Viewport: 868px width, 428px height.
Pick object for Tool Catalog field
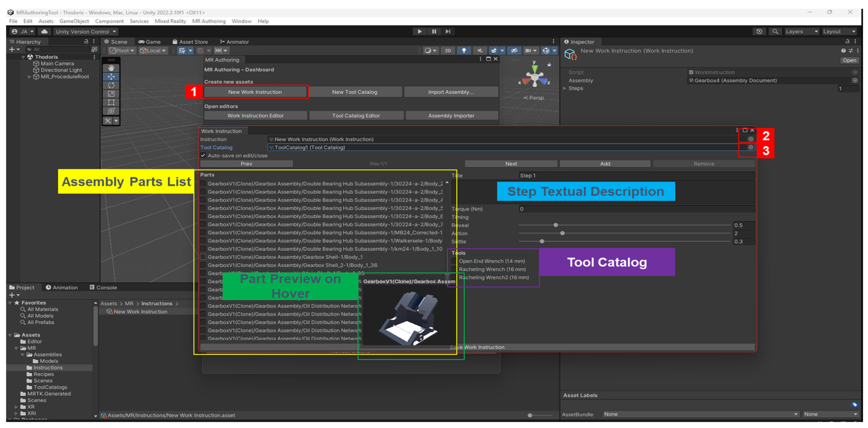coord(750,147)
